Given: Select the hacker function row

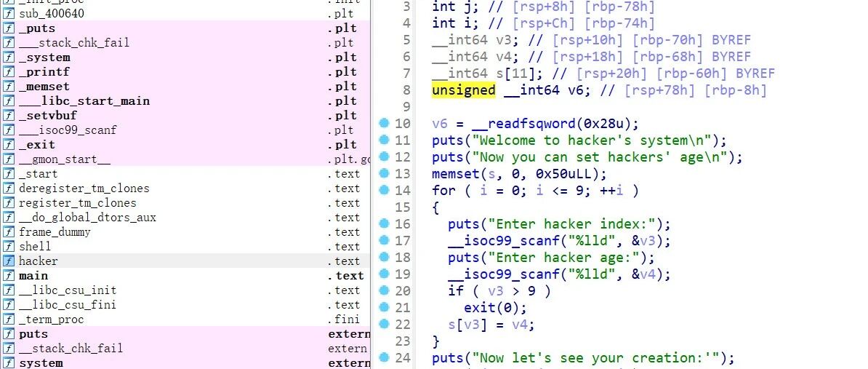Looking at the screenshot, I should tap(185, 261).
